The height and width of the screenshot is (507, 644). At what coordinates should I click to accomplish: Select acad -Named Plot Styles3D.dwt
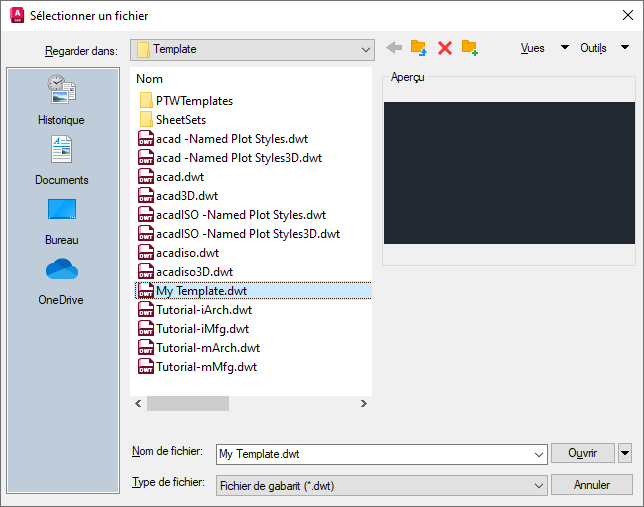[230, 158]
